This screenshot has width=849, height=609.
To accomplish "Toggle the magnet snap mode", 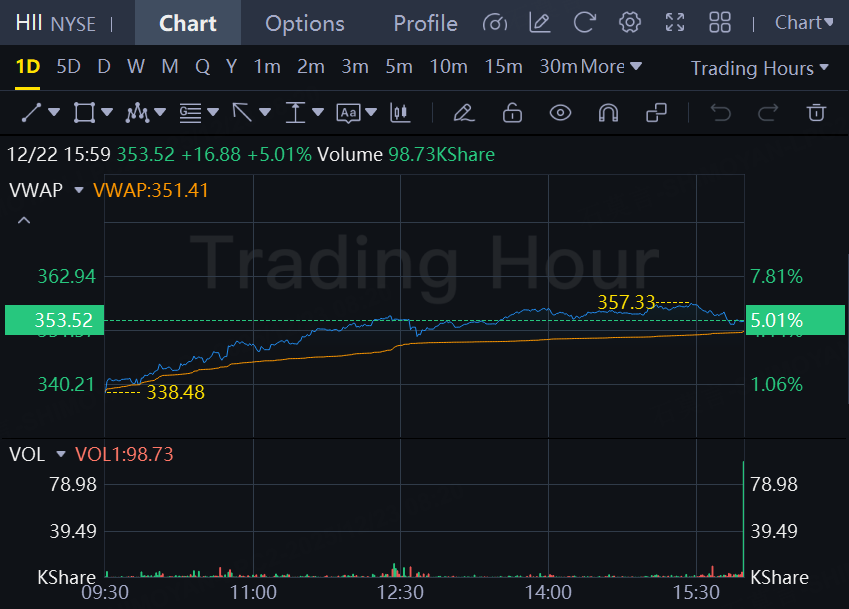I will pos(608,113).
